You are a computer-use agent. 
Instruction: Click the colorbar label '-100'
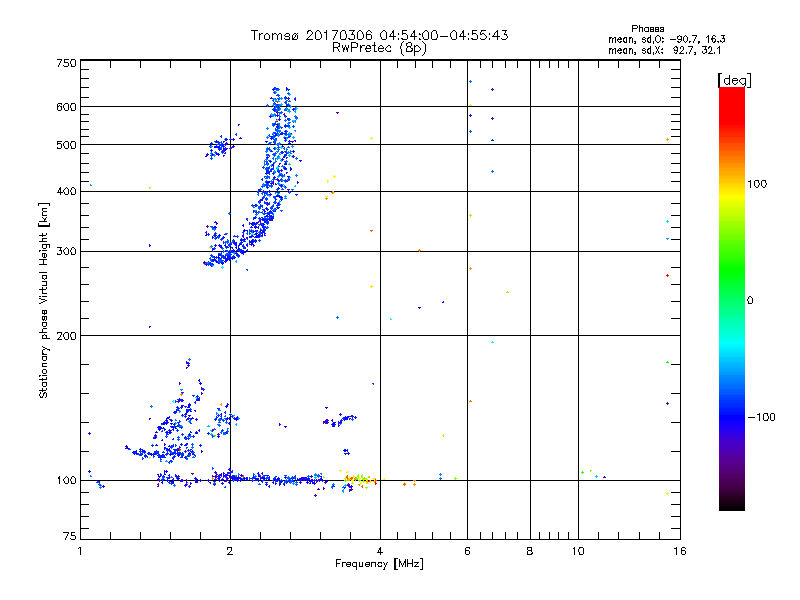pyautogui.click(x=761, y=417)
